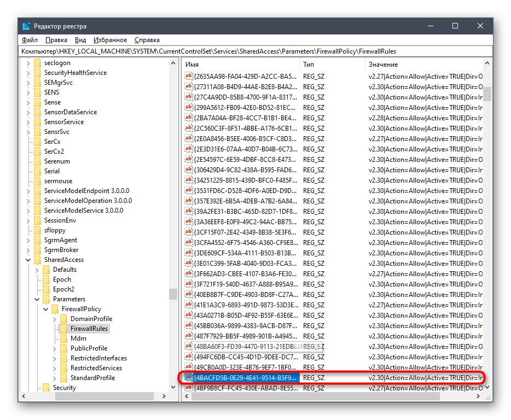Click the registry path address bar
The height and width of the screenshot is (420, 511).
255,51
